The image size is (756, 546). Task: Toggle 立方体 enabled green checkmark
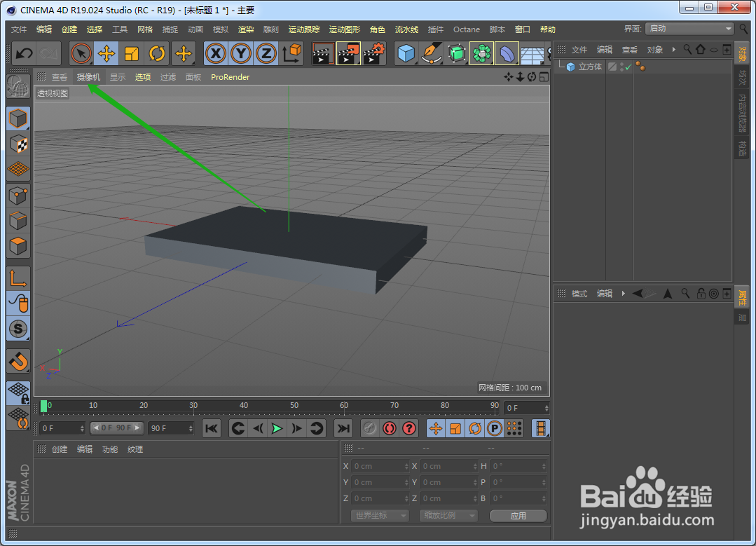point(628,67)
